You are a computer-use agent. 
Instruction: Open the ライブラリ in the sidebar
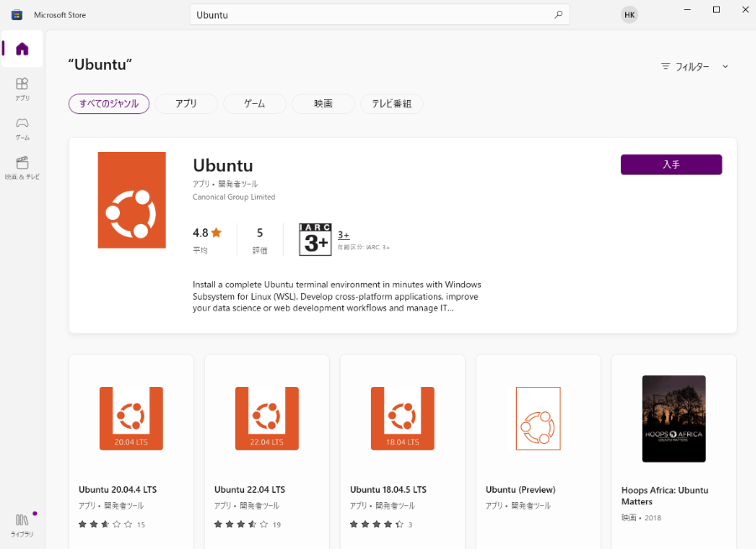pyautogui.click(x=22, y=525)
